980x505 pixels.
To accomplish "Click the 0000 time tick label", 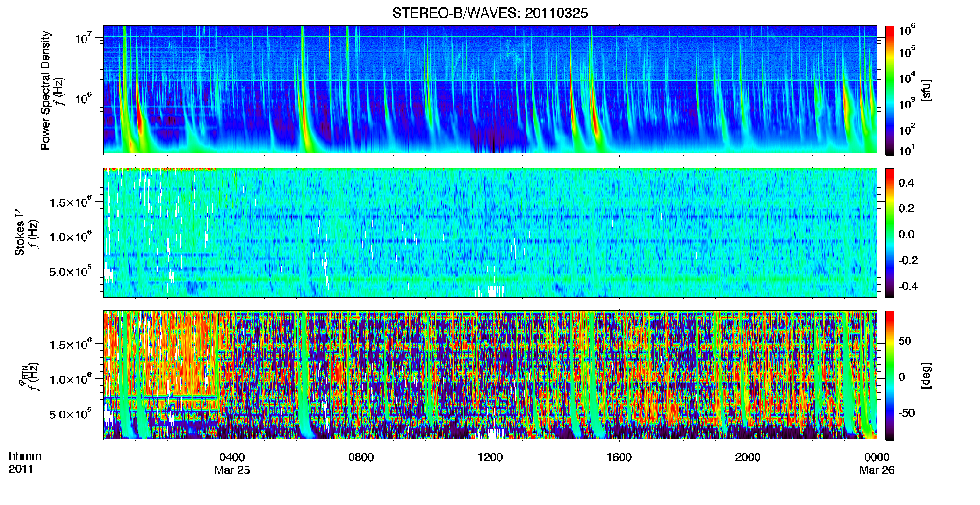I will pos(877,457).
